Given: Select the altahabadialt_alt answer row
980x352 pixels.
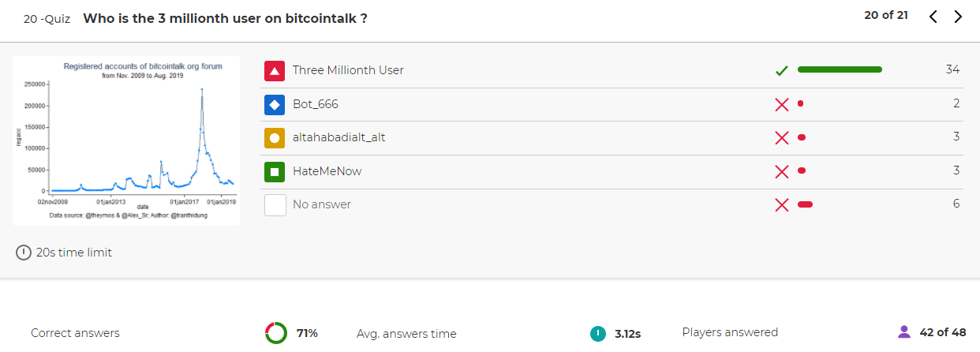Looking at the screenshot, I should [612, 137].
